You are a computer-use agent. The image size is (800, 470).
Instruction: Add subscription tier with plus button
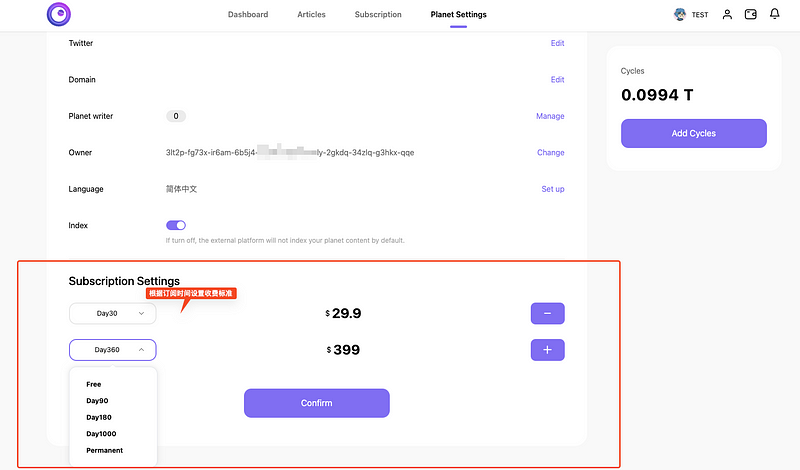[547, 350]
